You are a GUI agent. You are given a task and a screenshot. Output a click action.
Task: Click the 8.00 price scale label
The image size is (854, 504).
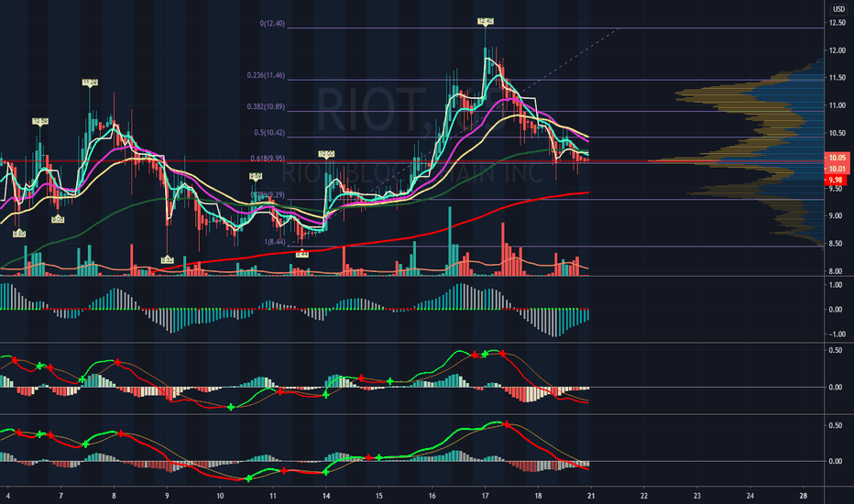pos(836,271)
